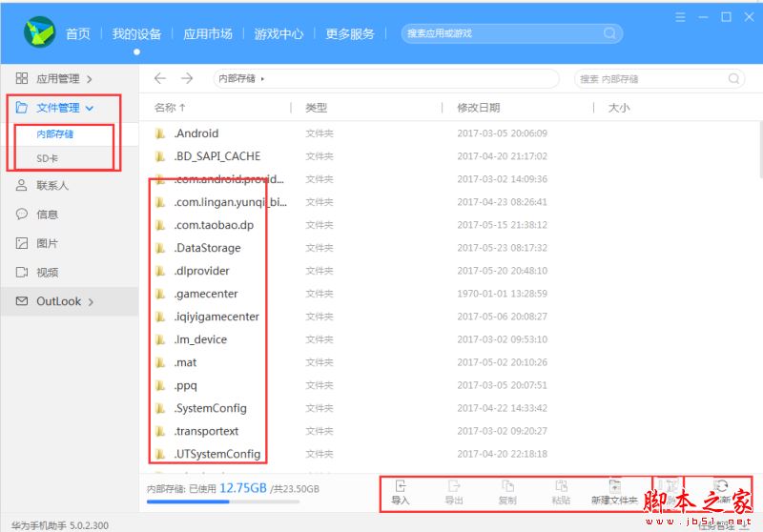Select the .gamecenter folder
The width and height of the screenshot is (763, 532).
click(x=206, y=294)
